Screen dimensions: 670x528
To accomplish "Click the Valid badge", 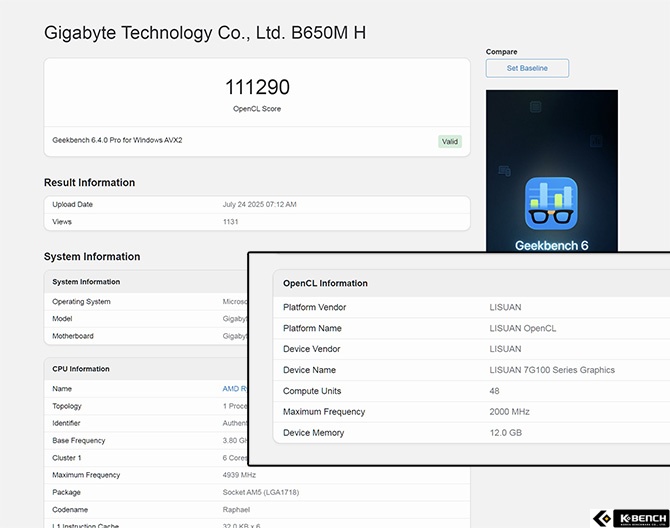I will (450, 141).
